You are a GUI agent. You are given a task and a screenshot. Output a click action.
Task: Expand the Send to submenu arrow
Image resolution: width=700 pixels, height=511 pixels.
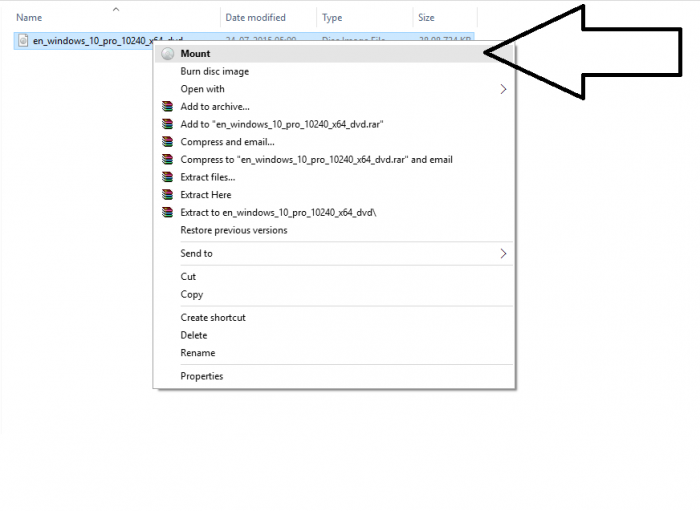[x=503, y=253]
